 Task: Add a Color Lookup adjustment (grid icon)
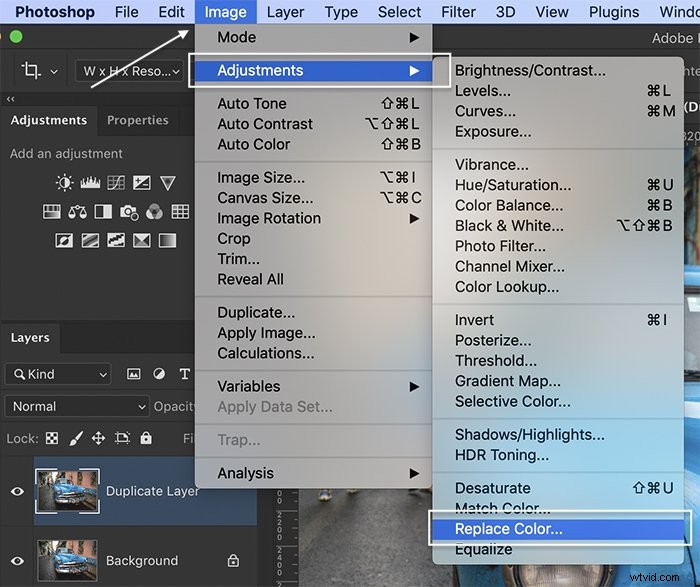[180, 212]
